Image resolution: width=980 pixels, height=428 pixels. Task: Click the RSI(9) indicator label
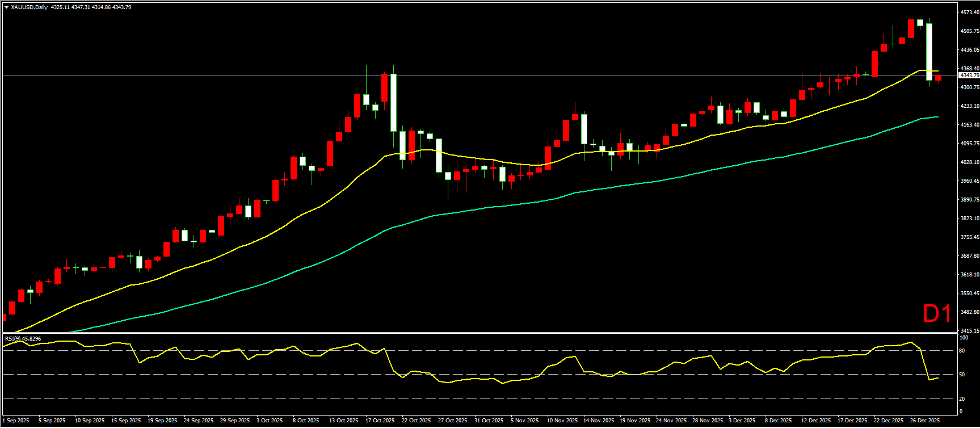23,339
